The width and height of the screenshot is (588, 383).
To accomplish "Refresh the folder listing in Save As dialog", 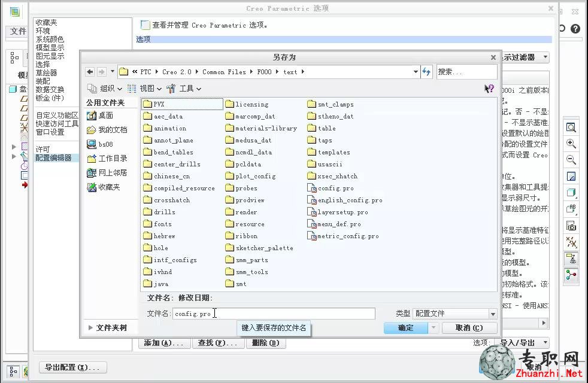I will click(426, 72).
